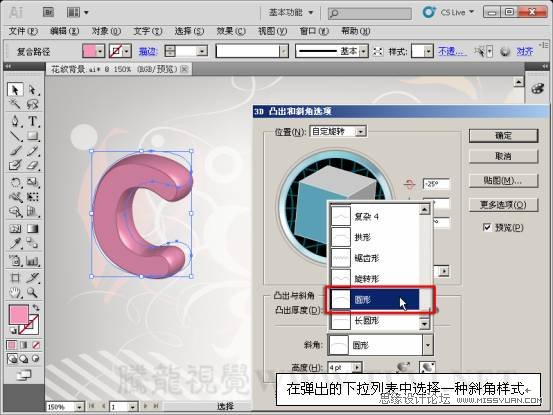Select the Rectangle tool
The width and height of the screenshot is (553, 415).
[x=32, y=136]
